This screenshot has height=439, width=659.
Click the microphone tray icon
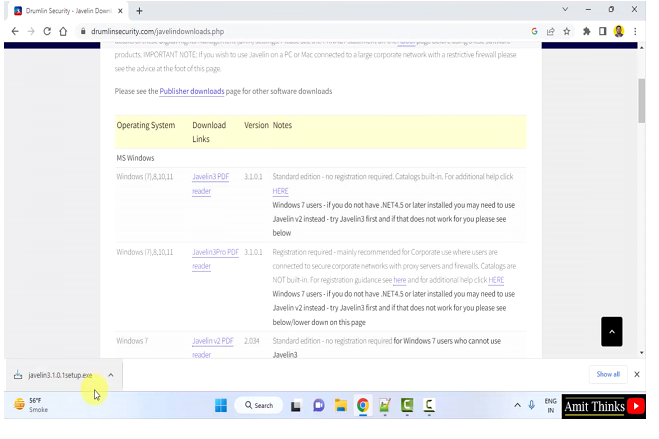point(532,405)
